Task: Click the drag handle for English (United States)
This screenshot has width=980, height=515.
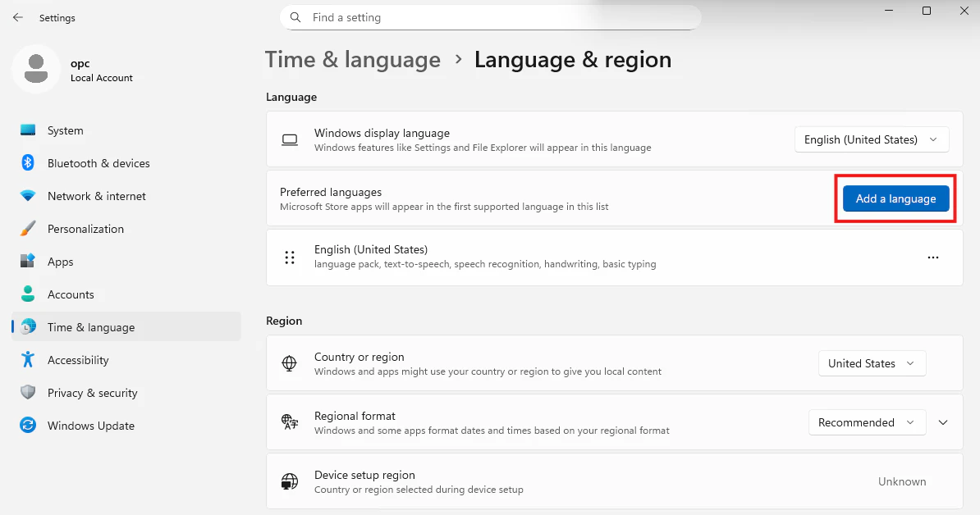Action: [290, 257]
